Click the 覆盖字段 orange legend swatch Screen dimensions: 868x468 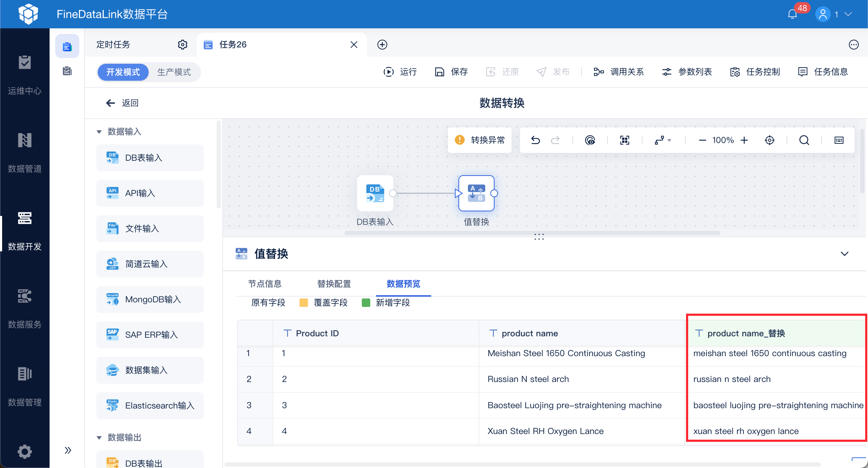303,303
